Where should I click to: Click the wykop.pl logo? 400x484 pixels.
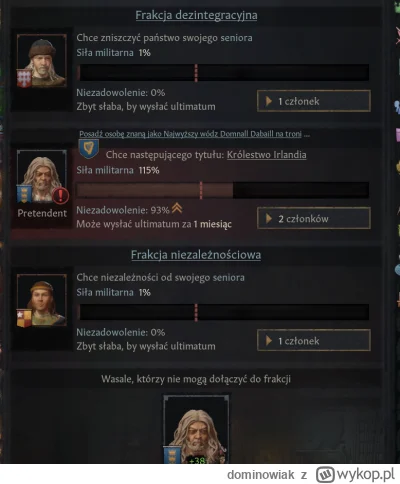point(355,474)
